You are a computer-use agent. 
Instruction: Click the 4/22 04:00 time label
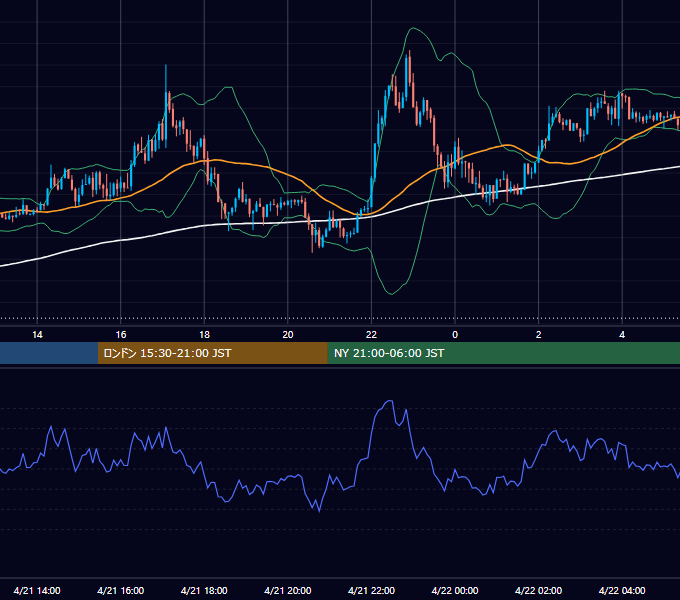(622, 590)
